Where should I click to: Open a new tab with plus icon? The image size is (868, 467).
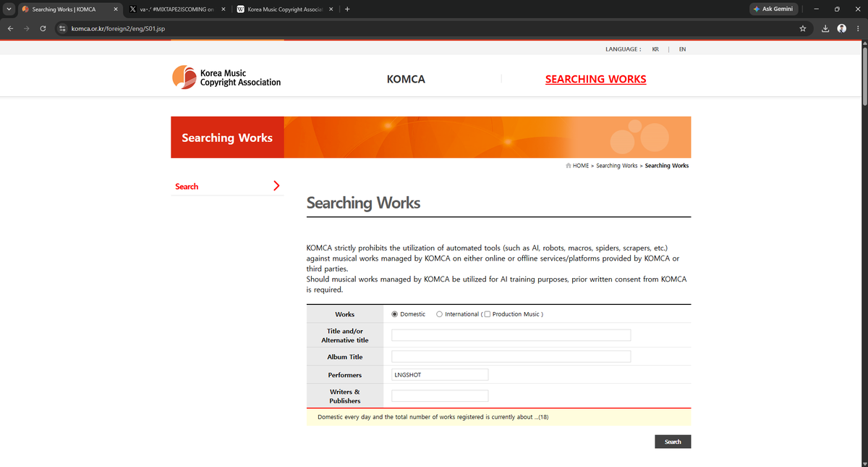coord(348,9)
